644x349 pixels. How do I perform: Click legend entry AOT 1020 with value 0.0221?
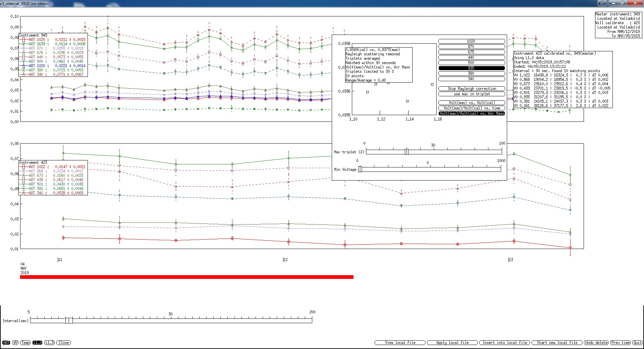tap(53, 66)
